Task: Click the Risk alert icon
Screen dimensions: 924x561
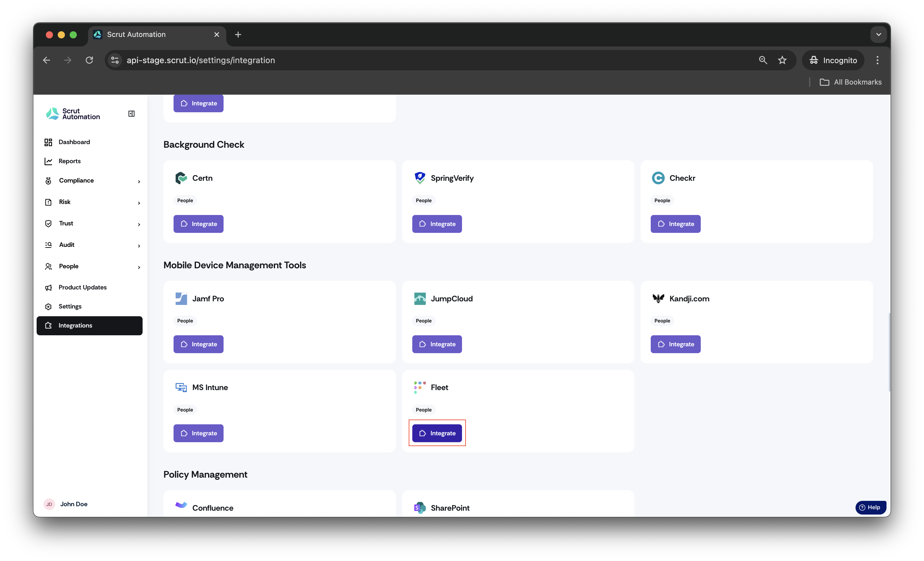Action: click(x=49, y=202)
